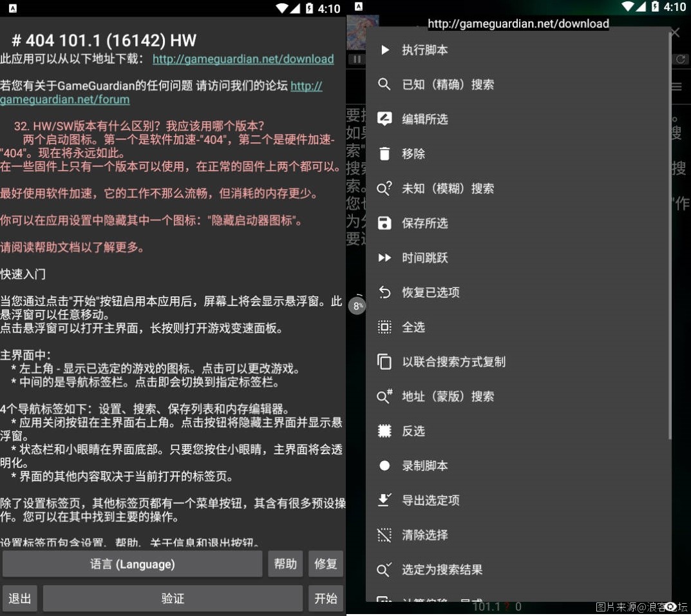Click the clear selection icon beside 清除选择
This screenshot has height=616, width=691.
point(384,535)
